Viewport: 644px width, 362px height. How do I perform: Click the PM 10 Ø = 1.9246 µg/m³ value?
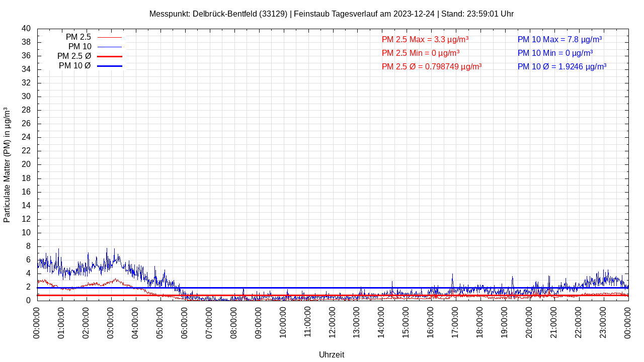[561, 66]
